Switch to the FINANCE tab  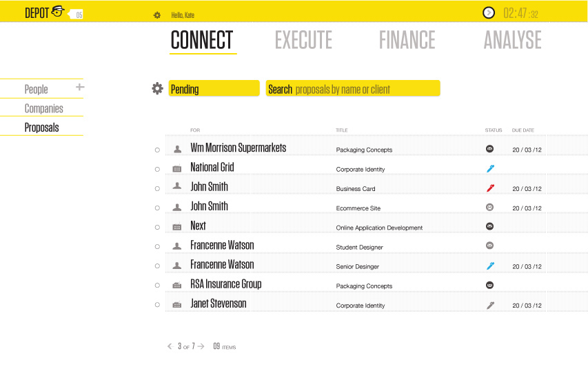pos(407,40)
